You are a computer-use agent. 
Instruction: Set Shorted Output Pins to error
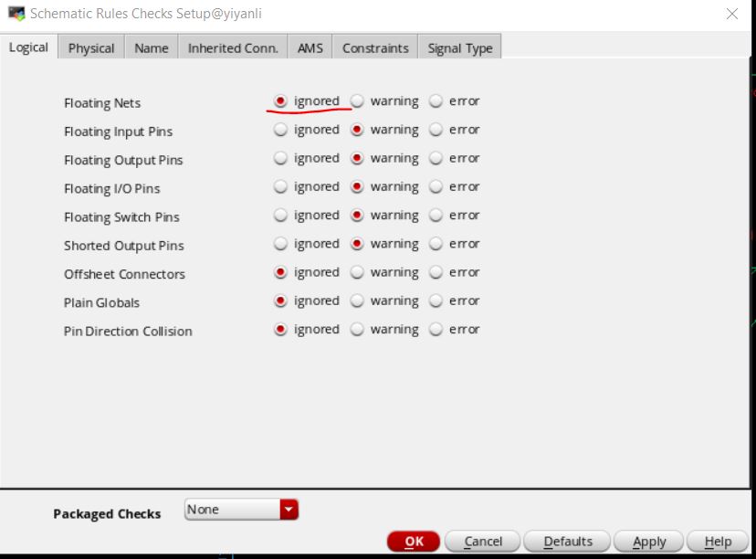coord(436,244)
